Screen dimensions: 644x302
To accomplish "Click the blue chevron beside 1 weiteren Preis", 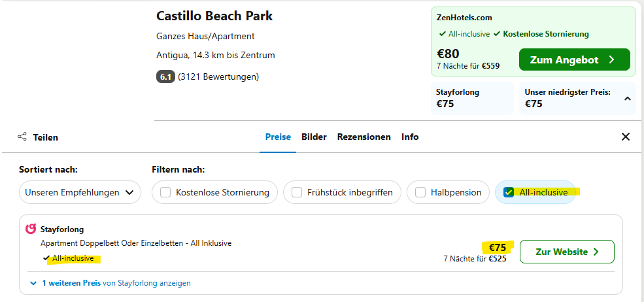I will pyautogui.click(x=33, y=283).
